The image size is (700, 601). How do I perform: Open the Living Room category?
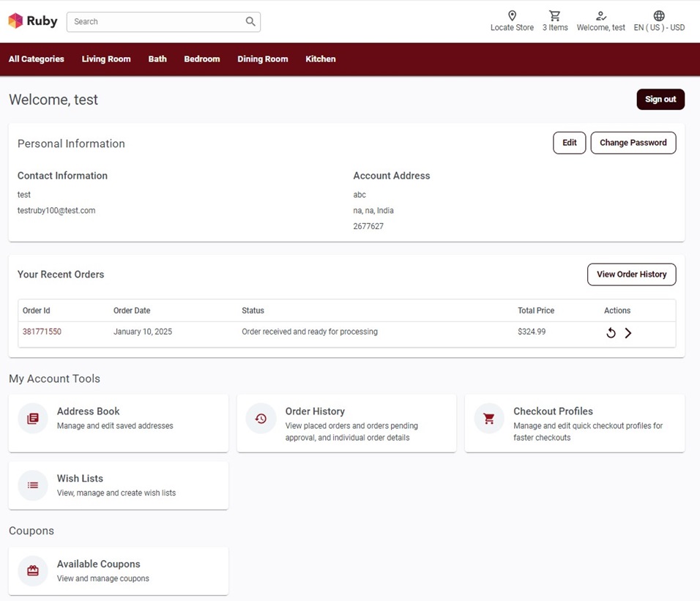[x=106, y=59]
